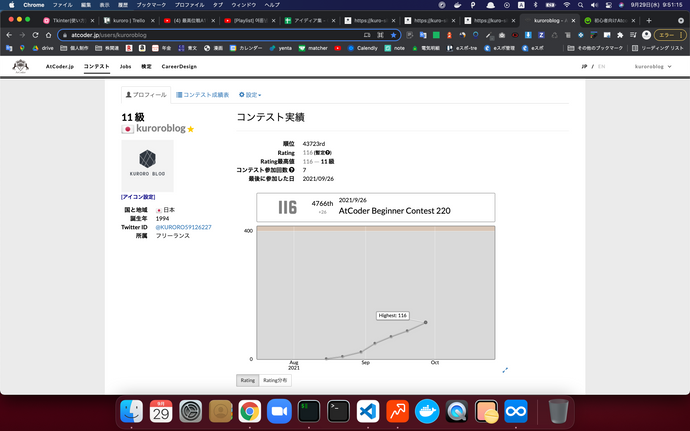Screen dimensions: 690x431
Task: Open Visual Studio Code in the Dock
Action: click(368, 412)
